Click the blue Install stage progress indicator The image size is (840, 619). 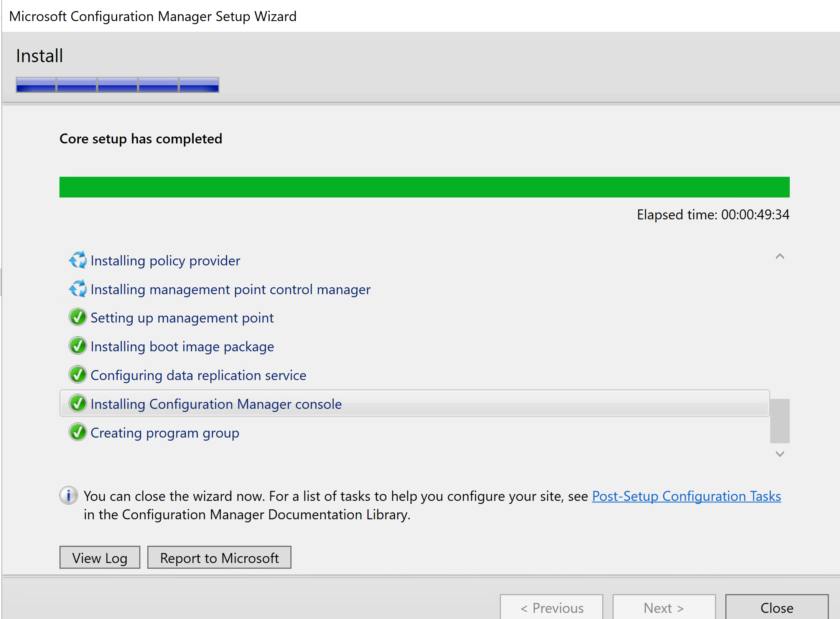pyautogui.click(x=117, y=84)
